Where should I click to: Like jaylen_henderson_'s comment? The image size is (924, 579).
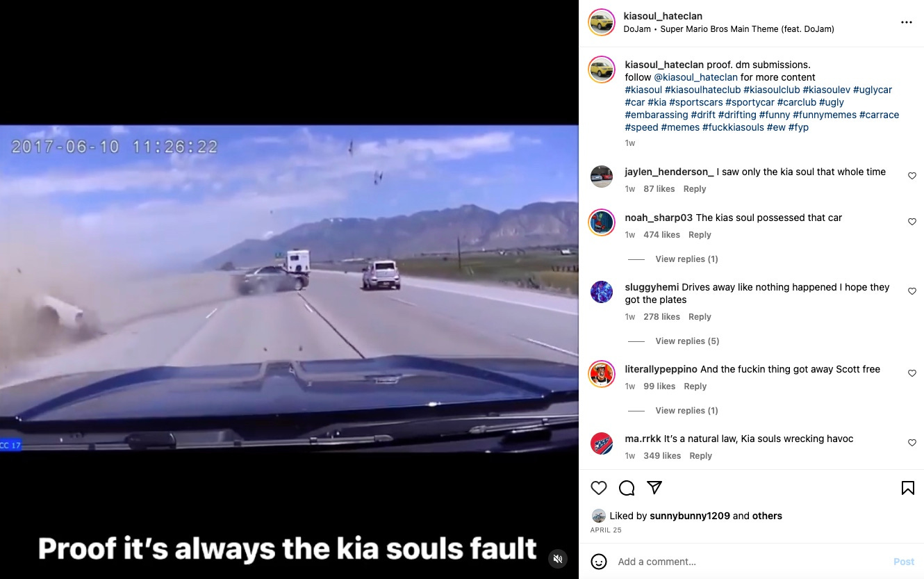tap(912, 176)
